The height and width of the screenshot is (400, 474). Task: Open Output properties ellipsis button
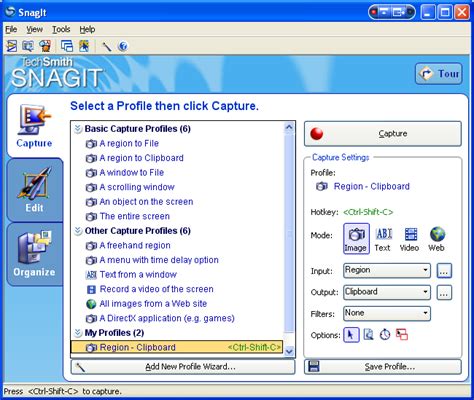pos(444,293)
